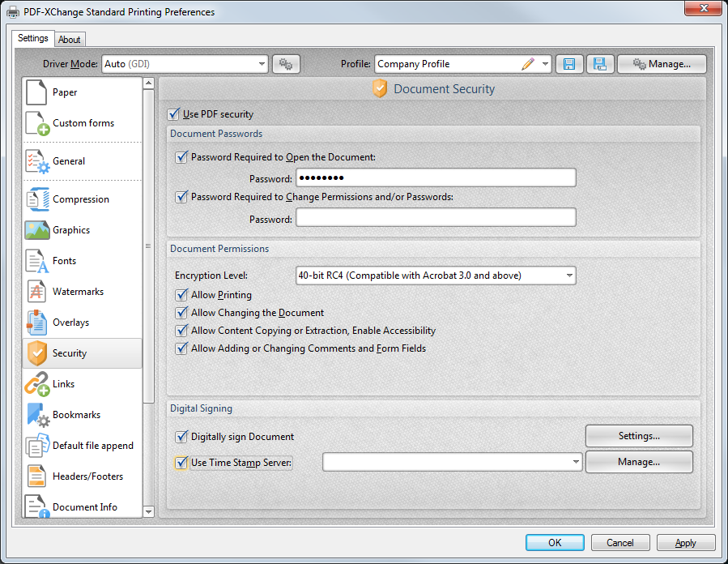This screenshot has width=728, height=564.
Task: Click the pencil edit icon in Profile box
Action: click(x=528, y=64)
